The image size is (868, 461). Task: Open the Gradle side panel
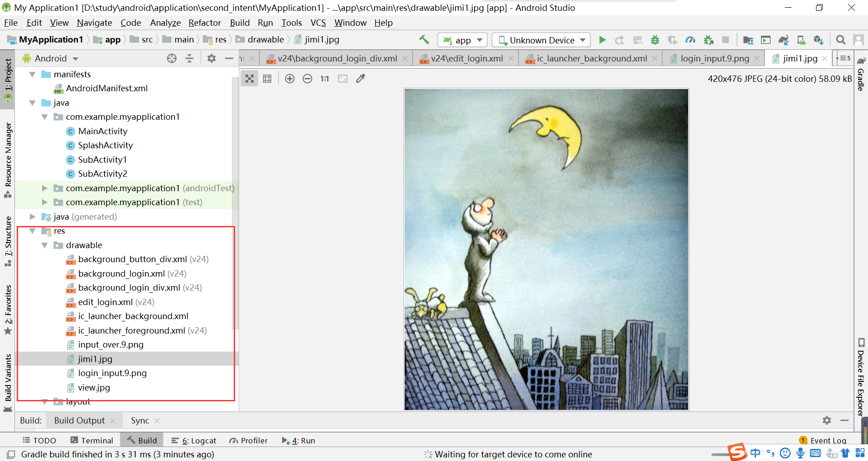861,74
